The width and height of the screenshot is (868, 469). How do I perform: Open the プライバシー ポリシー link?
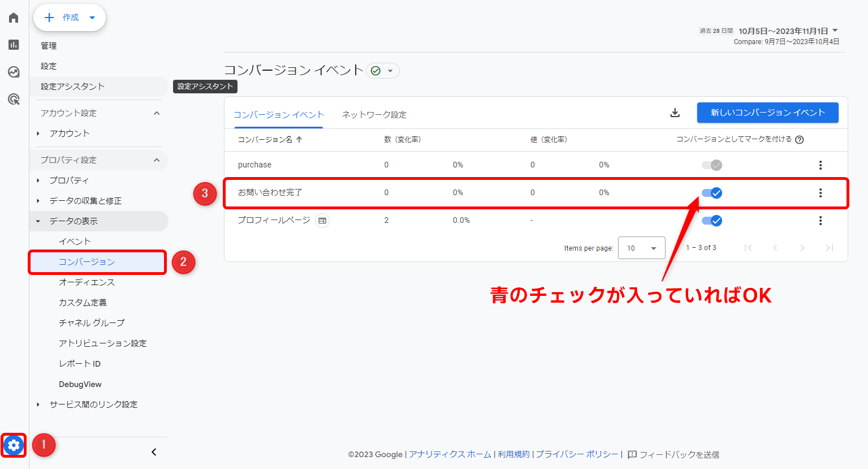pyautogui.click(x=577, y=454)
